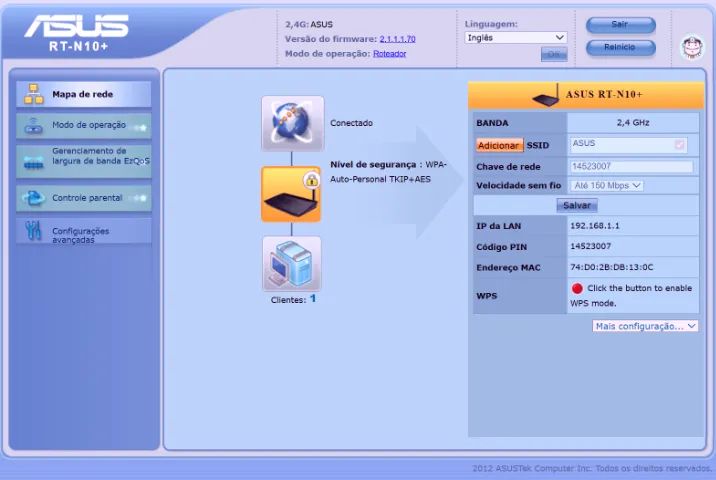Click the MAC address 74:D0:2B:DB:13:0C
The image size is (716, 480).
pos(612,267)
